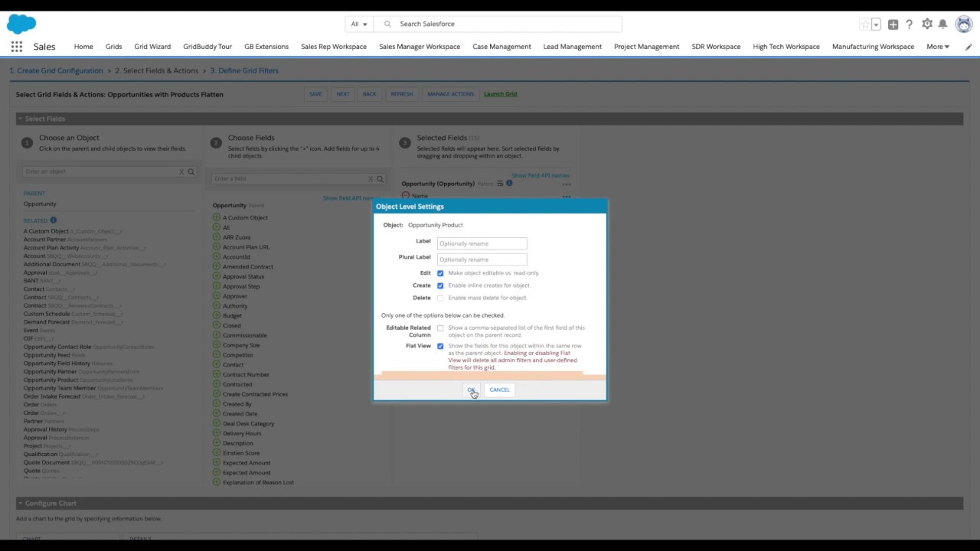Click the REFRESH button
980x551 pixels.
click(x=402, y=94)
